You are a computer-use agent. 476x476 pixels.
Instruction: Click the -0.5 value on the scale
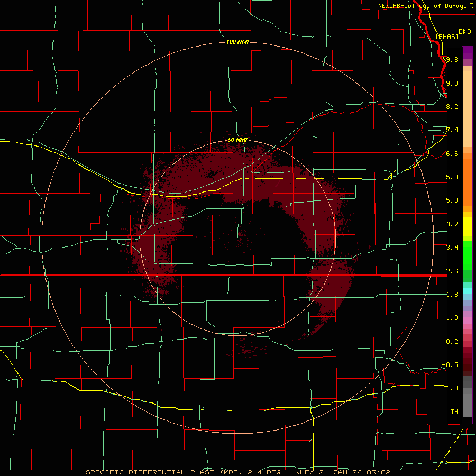pyautogui.click(x=450, y=365)
